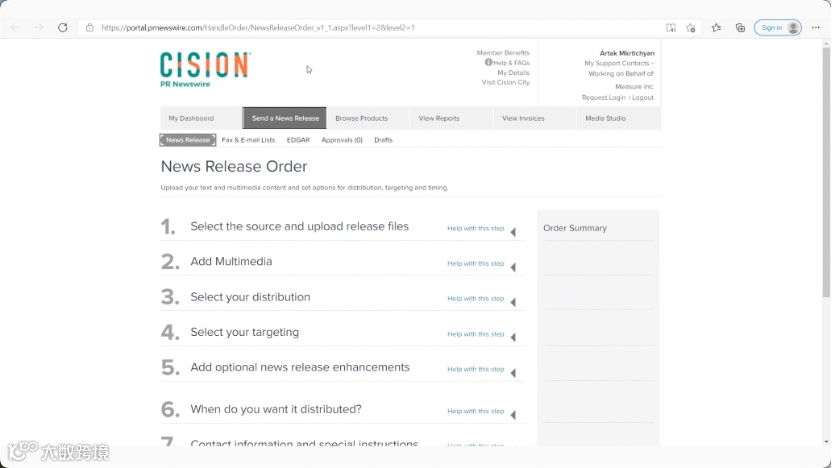
Task: Click the Logout link
Action: pos(643,98)
